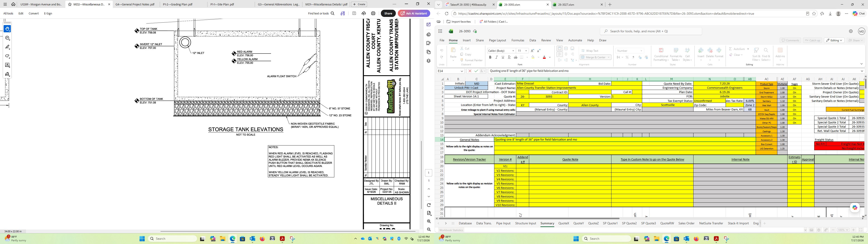The height and width of the screenshot is (244, 868).
Task: Click the Paste clipboard icon in Excel
Action: pyautogui.click(x=453, y=50)
